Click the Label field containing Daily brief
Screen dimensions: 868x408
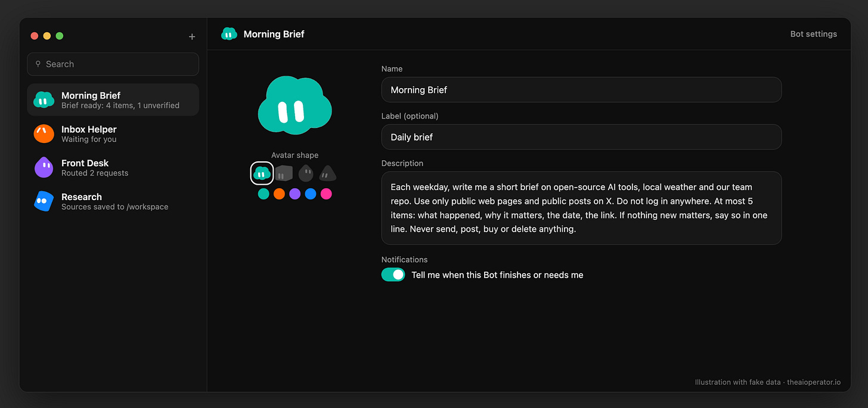click(581, 137)
